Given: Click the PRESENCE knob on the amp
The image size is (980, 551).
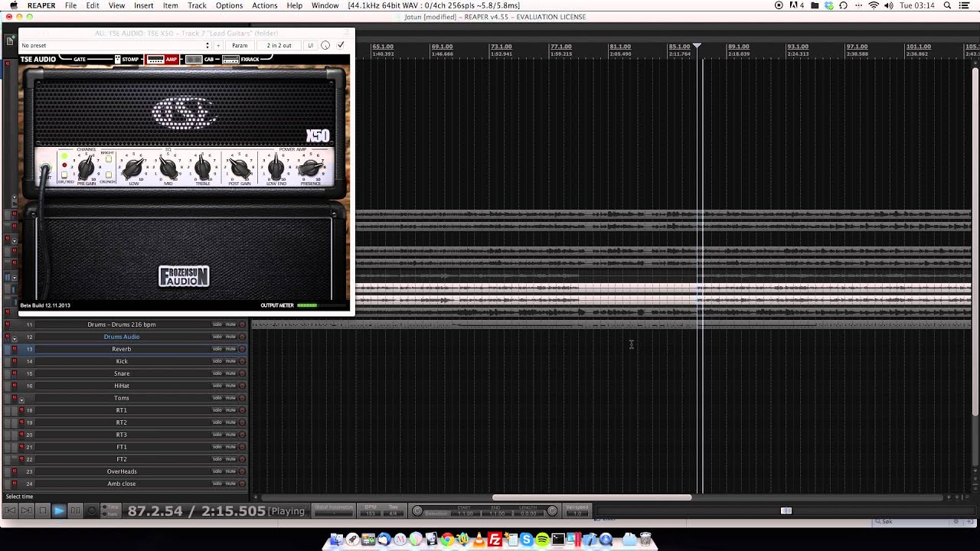Looking at the screenshot, I should [x=311, y=167].
